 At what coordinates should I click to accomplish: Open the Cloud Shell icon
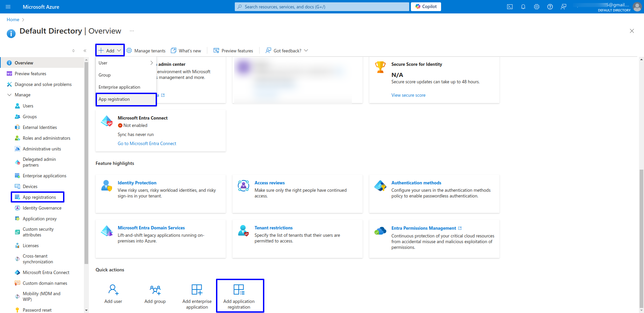point(509,7)
